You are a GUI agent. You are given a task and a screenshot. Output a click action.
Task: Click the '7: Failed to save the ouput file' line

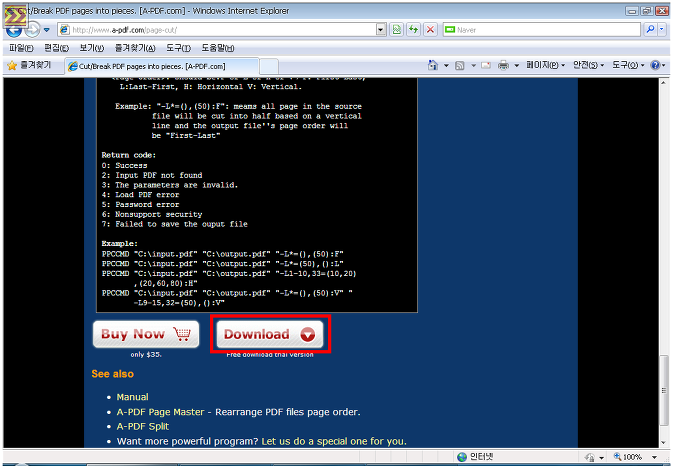tap(174, 224)
